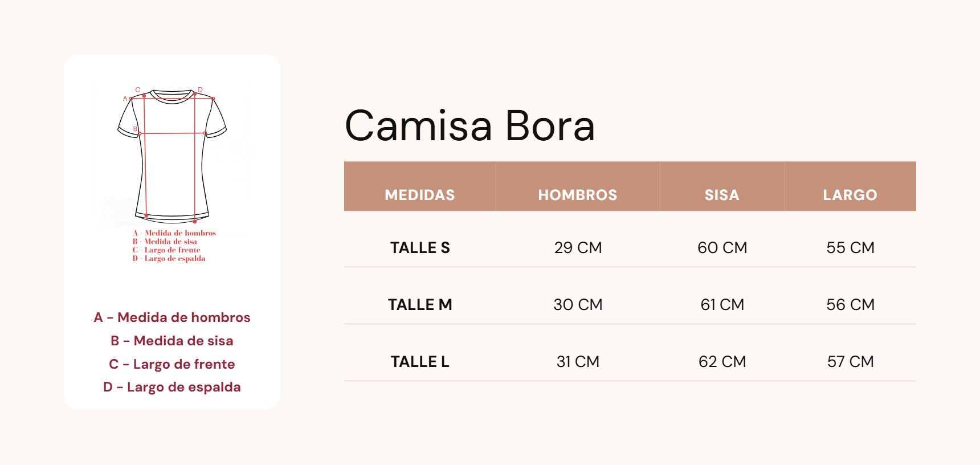Select the HOMBROS column header
This screenshot has height=465, width=980.
click(578, 195)
